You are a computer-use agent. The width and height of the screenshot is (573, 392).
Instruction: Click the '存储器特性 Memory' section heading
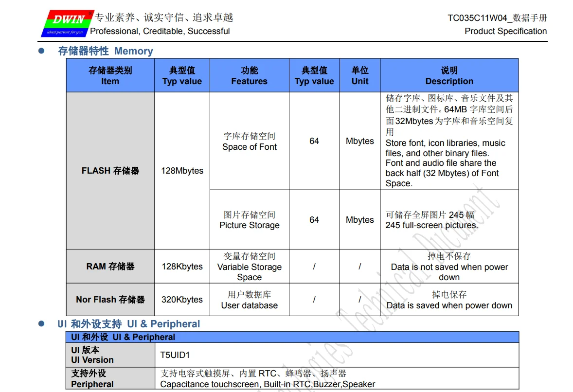tap(105, 51)
